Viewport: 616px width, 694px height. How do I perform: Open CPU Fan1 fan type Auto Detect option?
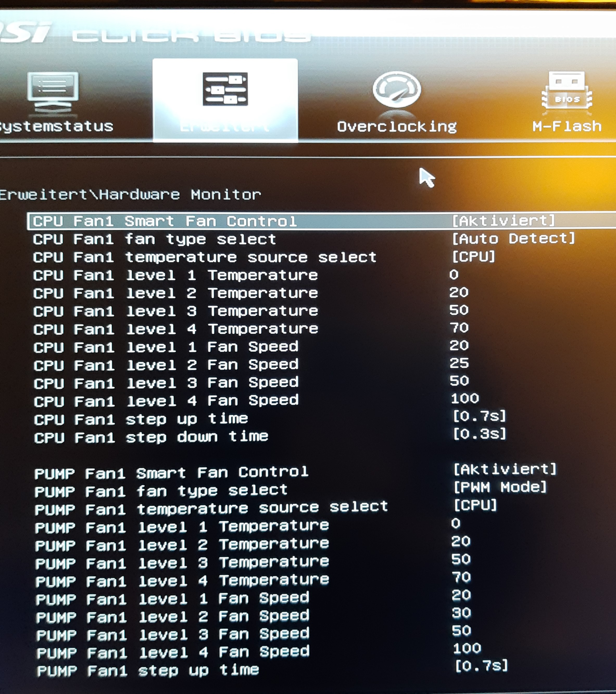coord(513,238)
